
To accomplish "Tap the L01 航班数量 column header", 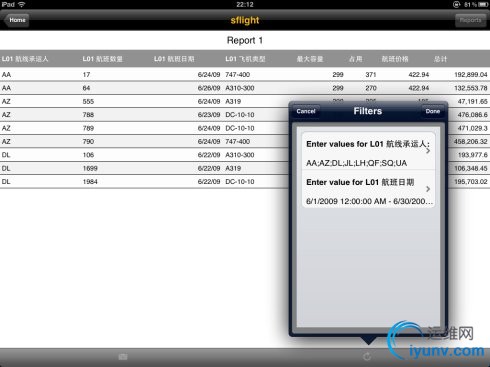I will 102,59.
